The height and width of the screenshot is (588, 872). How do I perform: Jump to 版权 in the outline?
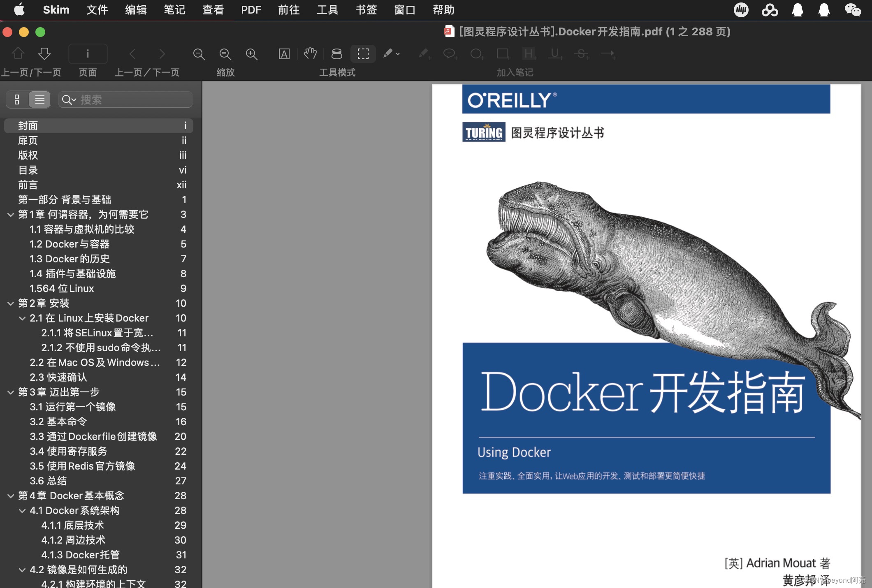point(99,155)
